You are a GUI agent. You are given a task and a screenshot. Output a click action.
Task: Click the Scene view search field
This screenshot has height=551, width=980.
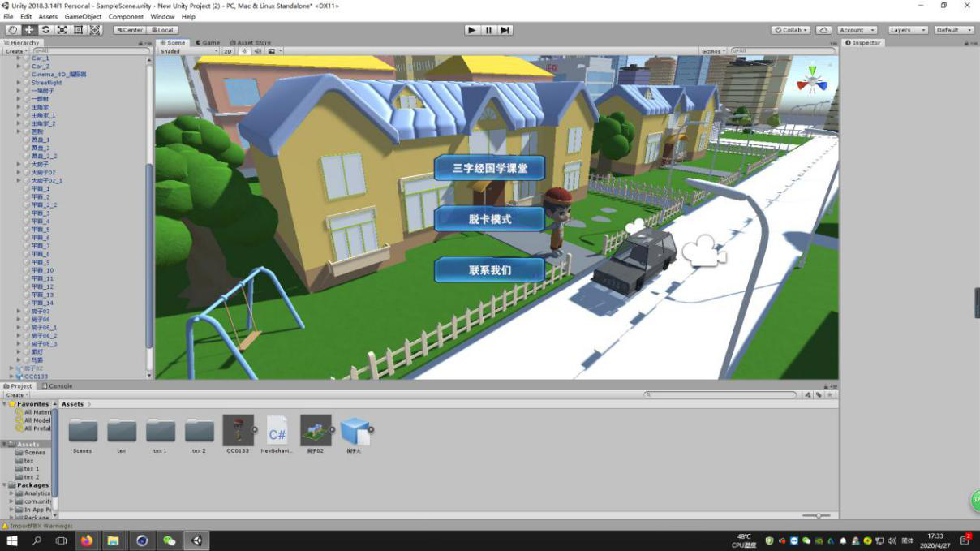pos(782,51)
